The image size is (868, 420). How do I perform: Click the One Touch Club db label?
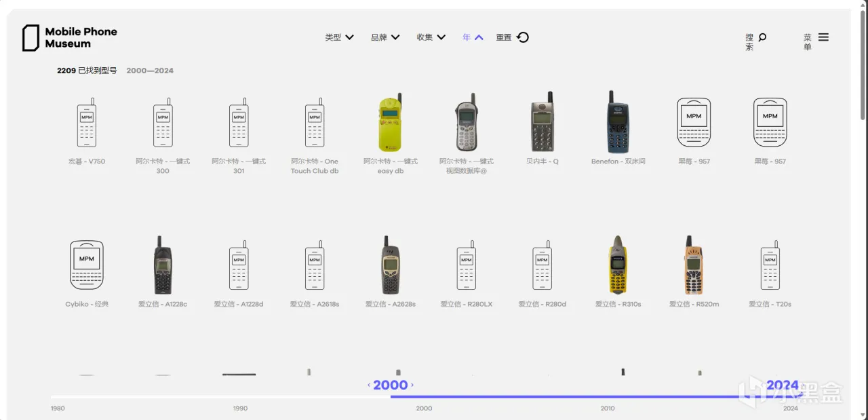[x=315, y=166]
